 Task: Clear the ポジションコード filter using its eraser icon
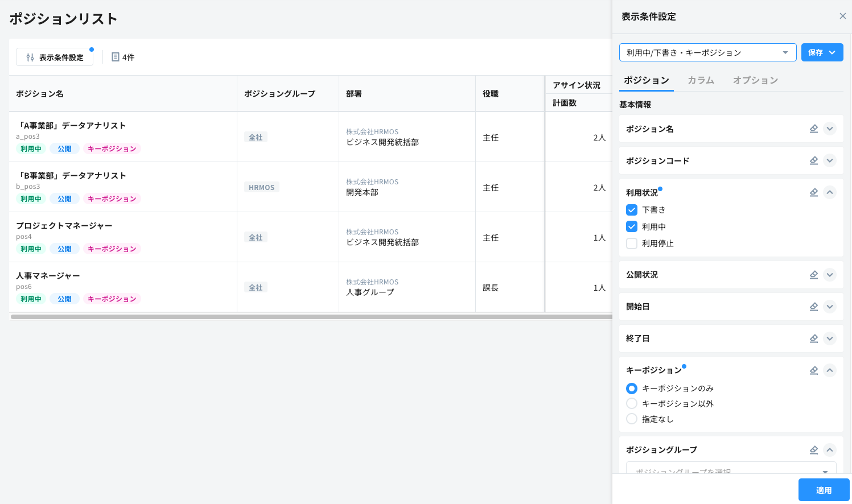pos(814,160)
